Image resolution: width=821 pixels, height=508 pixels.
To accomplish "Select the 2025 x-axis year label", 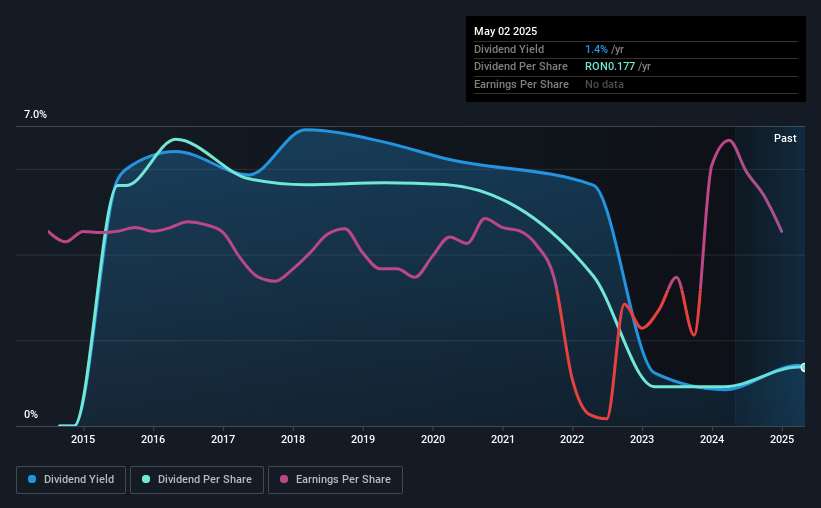I will click(782, 439).
